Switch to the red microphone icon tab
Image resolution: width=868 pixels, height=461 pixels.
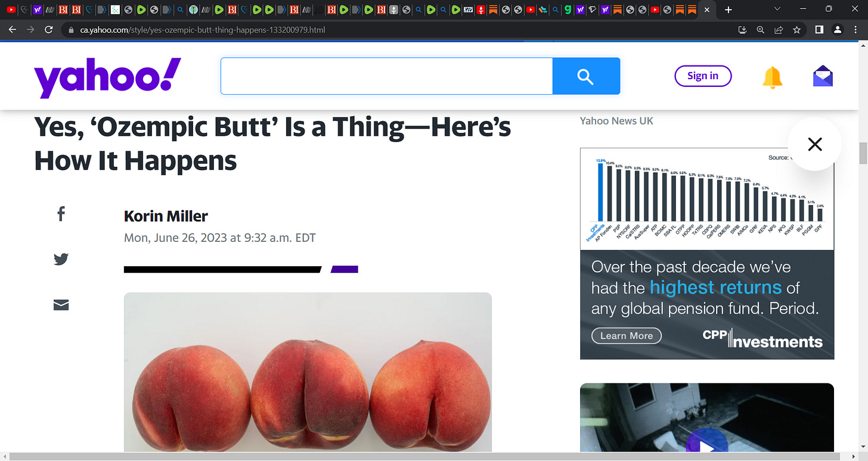click(x=480, y=10)
